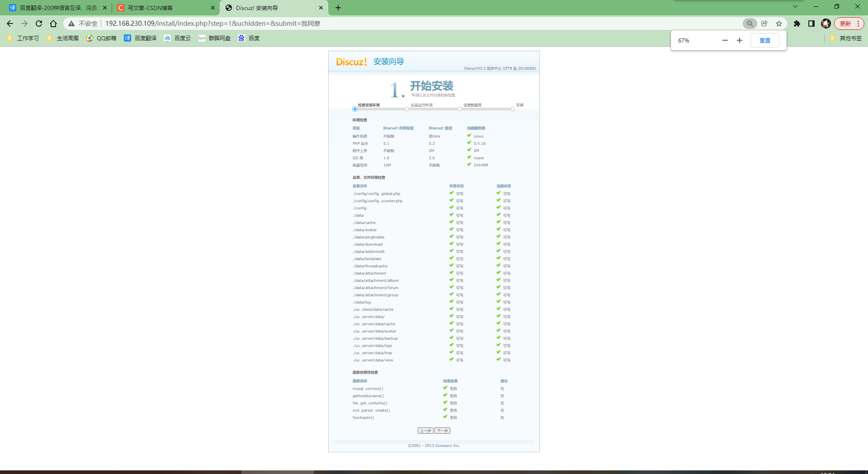Open the tab search chevron
The width and height of the screenshot is (868, 474).
795,6
